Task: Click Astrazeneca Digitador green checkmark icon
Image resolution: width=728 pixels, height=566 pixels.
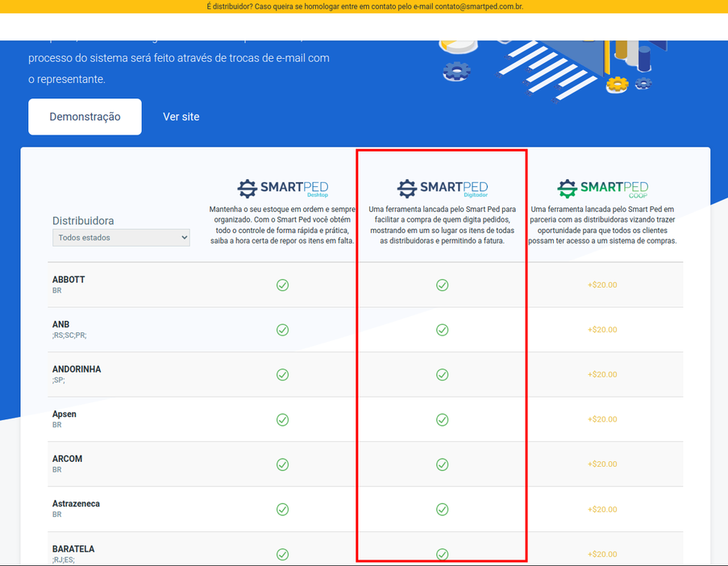Action: [x=442, y=510]
